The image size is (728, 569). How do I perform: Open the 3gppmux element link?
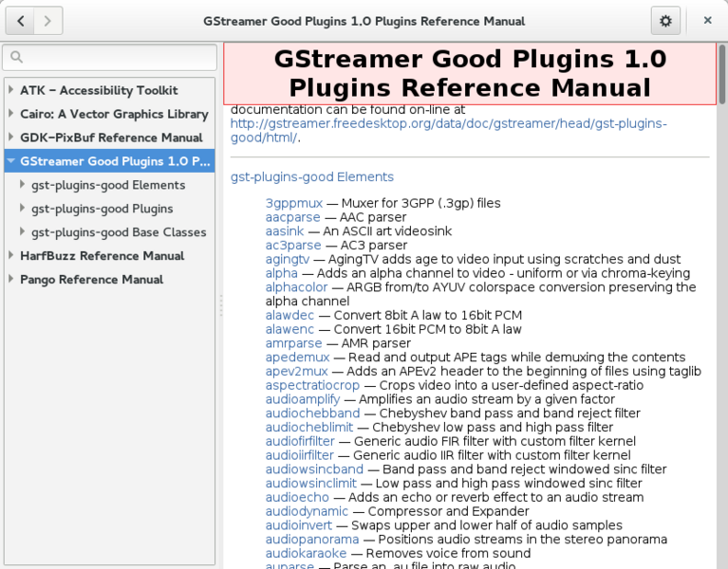pyautogui.click(x=294, y=203)
